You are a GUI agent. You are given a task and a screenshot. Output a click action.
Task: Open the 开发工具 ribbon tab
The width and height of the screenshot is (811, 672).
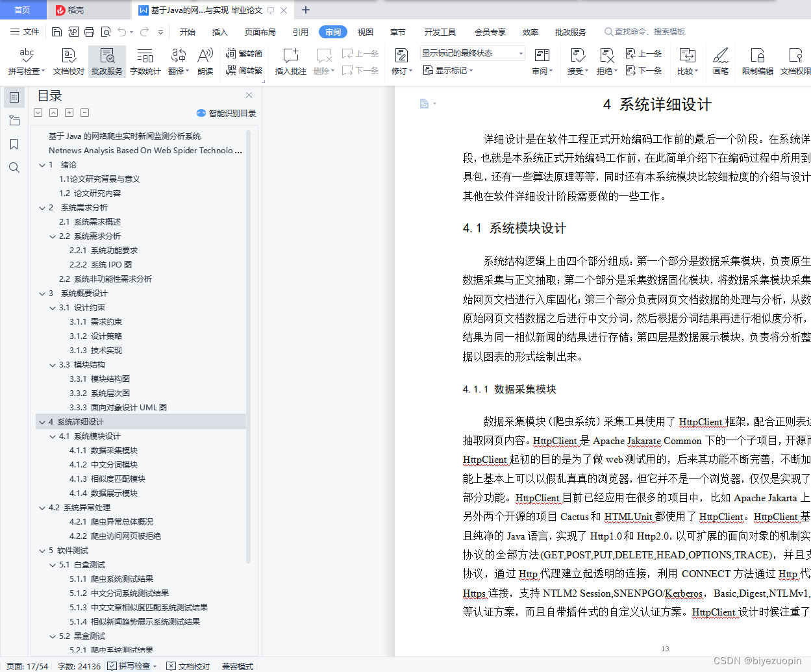point(440,32)
